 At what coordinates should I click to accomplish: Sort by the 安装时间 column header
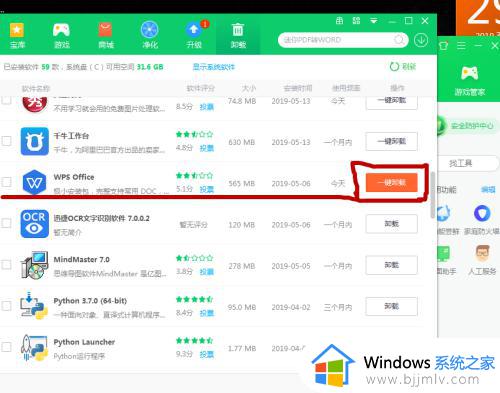pos(298,88)
